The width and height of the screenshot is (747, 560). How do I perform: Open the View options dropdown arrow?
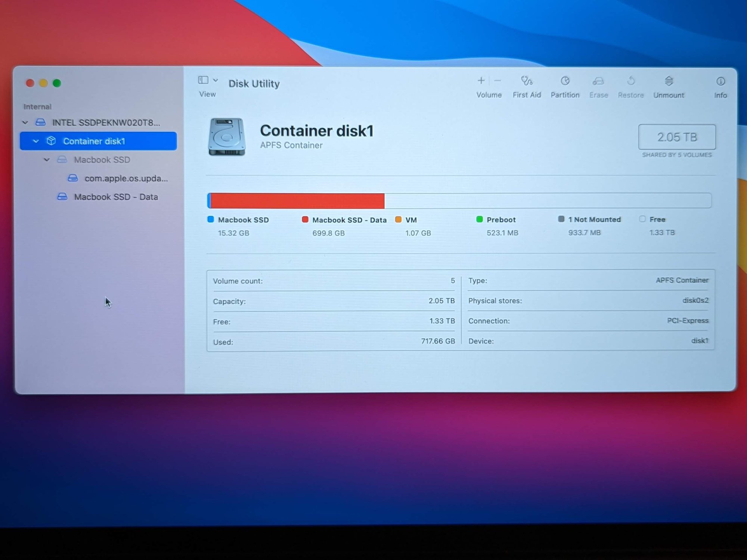[x=216, y=80]
